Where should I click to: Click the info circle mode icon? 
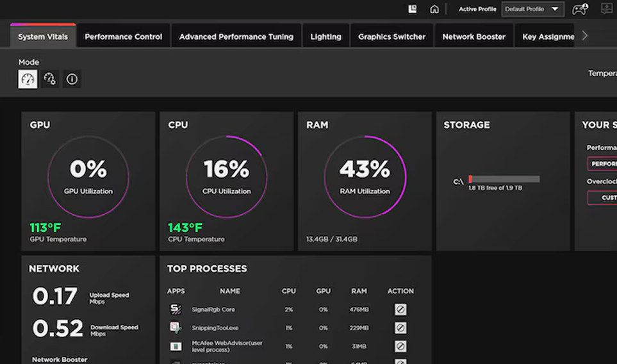coord(72,79)
